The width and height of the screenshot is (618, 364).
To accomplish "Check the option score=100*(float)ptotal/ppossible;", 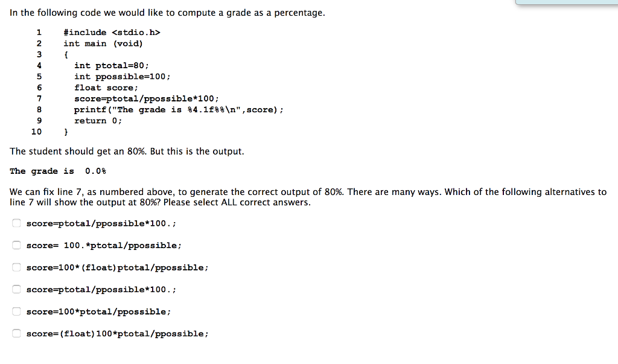I will [x=16, y=267].
